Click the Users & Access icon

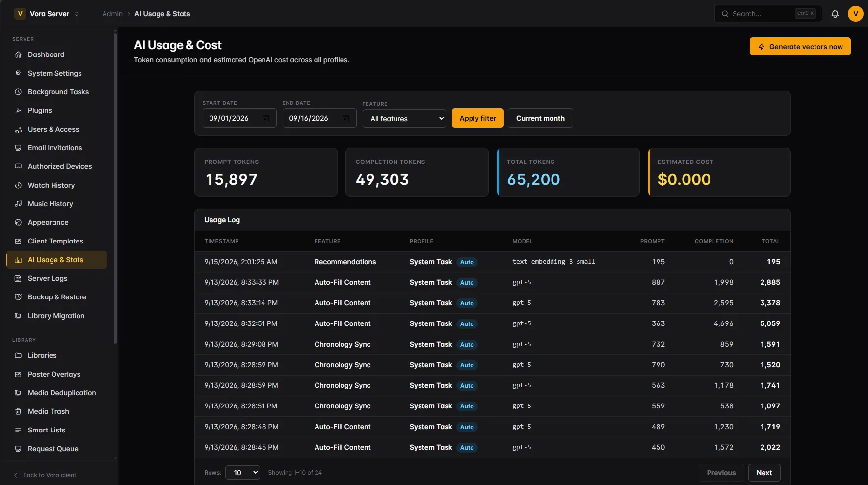(x=18, y=129)
